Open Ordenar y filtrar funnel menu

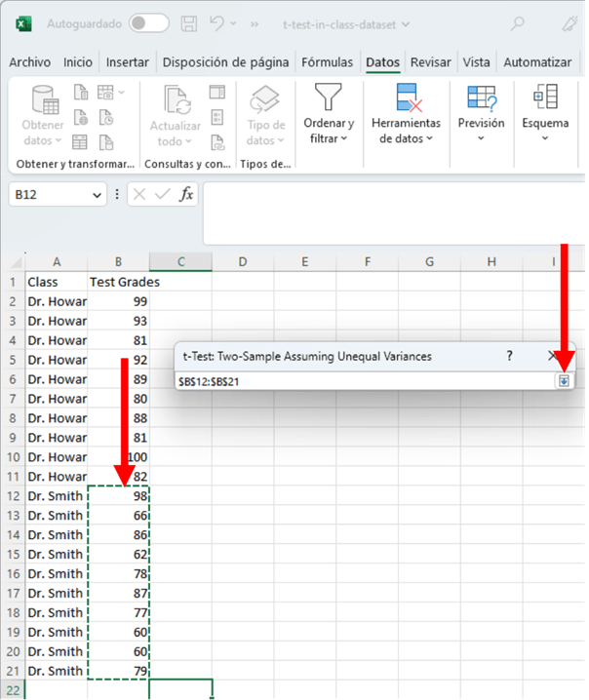tap(329, 115)
